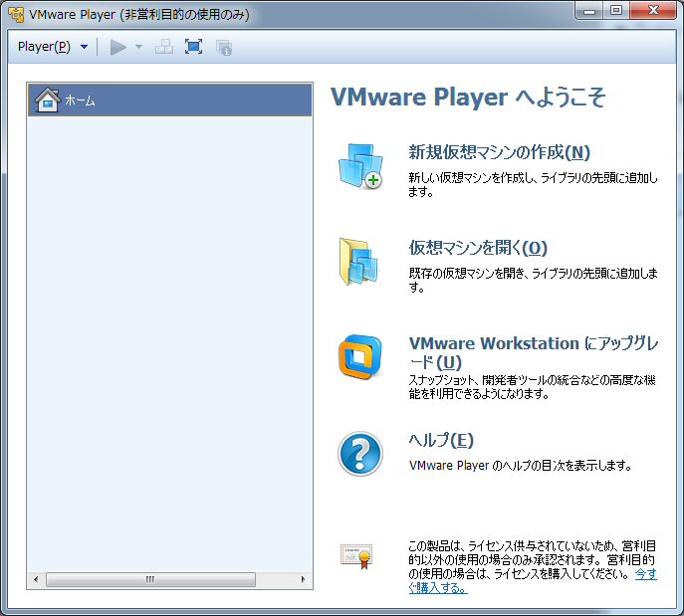Viewport: 684px width, 616px height.
Task: Click the Send Ctrl+Alt+Del toolbar icon
Action: [164, 47]
